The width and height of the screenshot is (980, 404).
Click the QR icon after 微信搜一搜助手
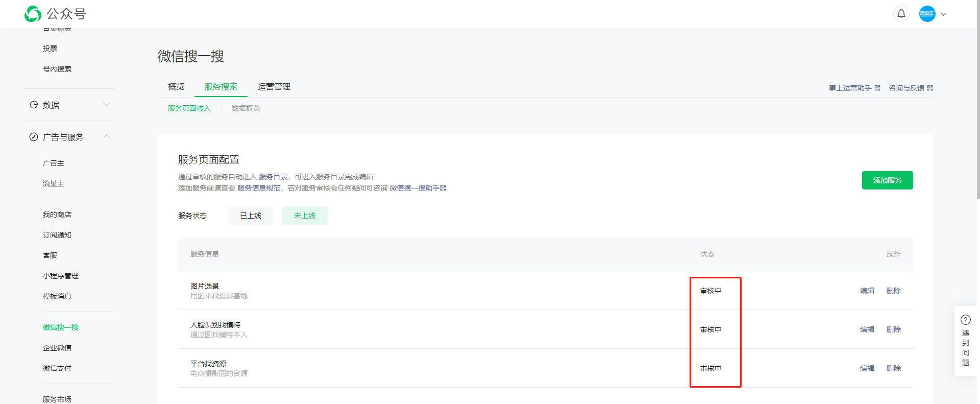[x=443, y=188]
